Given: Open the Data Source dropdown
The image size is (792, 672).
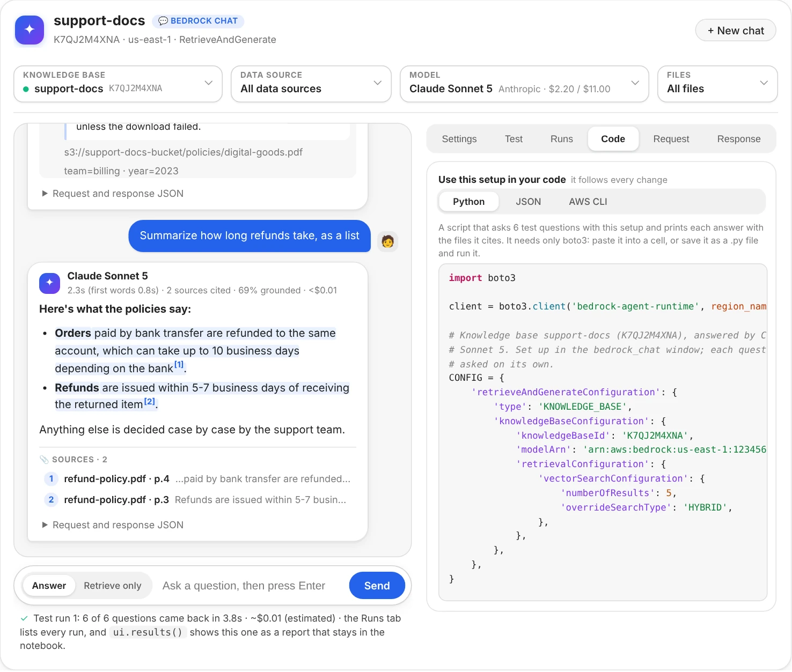Looking at the screenshot, I should click(x=311, y=84).
